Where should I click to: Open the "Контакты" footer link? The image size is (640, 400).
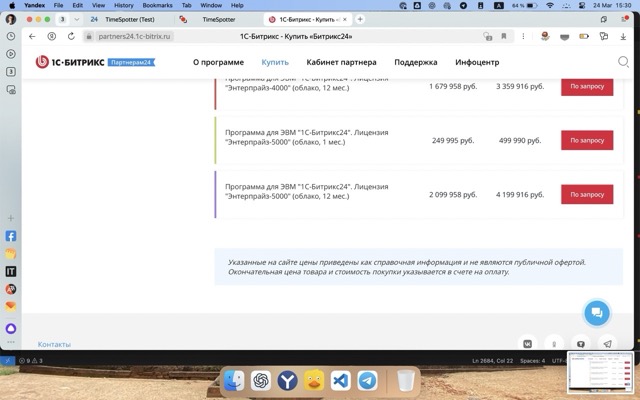click(54, 344)
